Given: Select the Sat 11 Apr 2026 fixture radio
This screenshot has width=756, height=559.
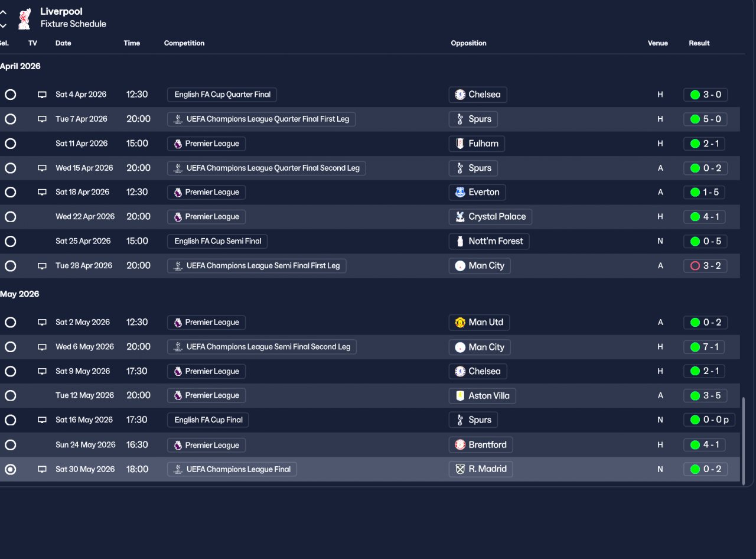Looking at the screenshot, I should pyautogui.click(x=10, y=144).
